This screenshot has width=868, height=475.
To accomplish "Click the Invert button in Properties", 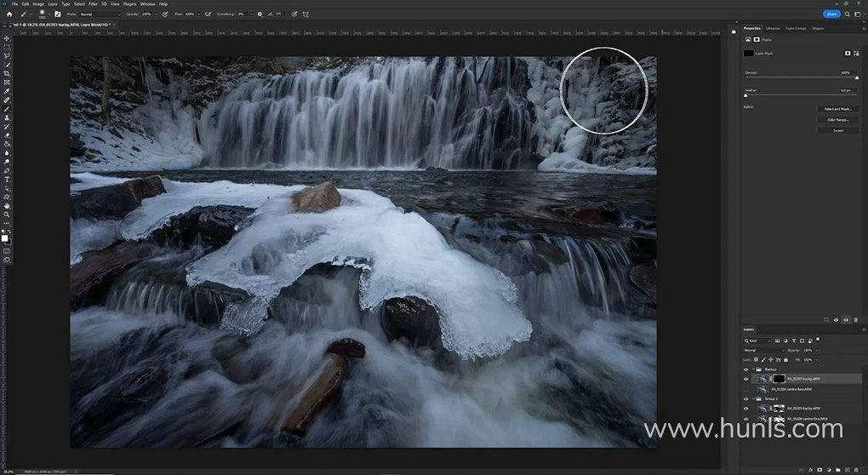I will [x=837, y=130].
